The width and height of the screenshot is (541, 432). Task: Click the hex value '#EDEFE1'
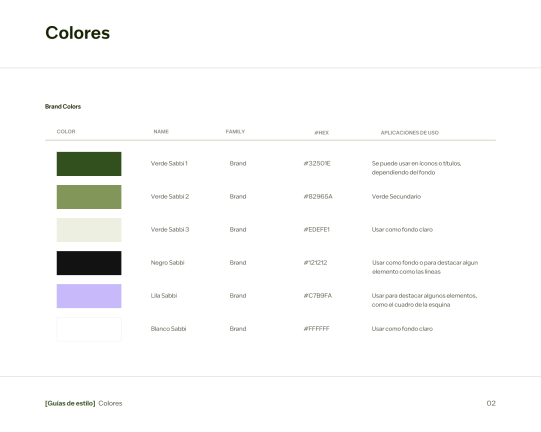pos(317,229)
